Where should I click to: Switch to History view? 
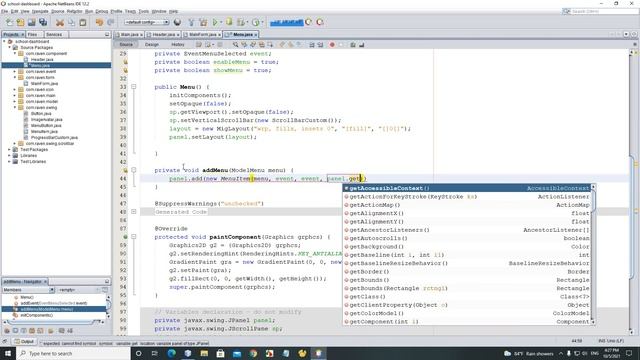pos(178,44)
